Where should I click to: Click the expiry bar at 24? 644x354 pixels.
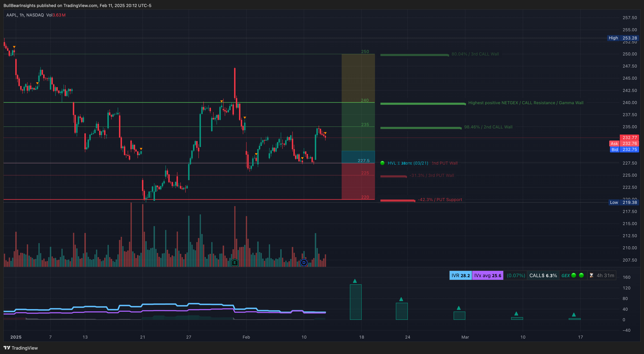pos(402,311)
